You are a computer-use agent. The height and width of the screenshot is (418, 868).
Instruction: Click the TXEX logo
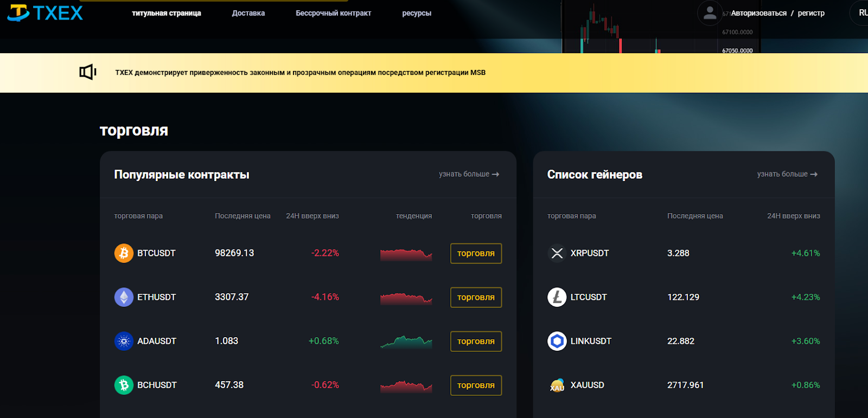point(45,13)
